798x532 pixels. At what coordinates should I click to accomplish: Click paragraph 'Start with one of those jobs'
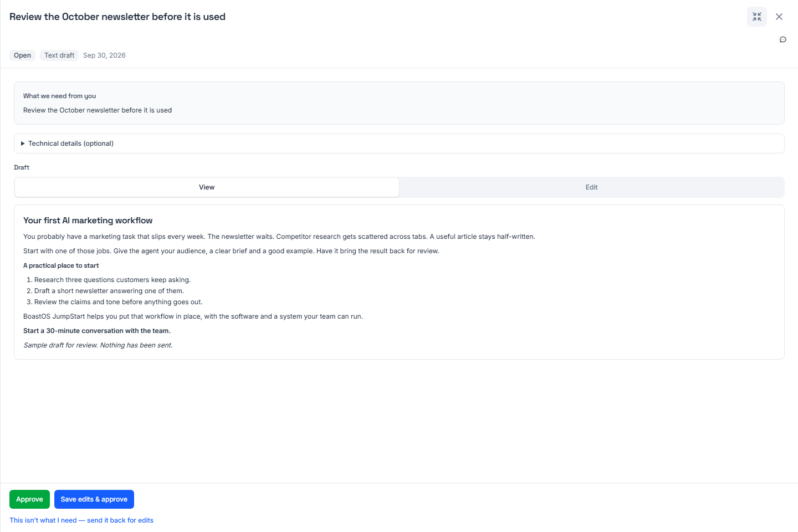[231, 251]
